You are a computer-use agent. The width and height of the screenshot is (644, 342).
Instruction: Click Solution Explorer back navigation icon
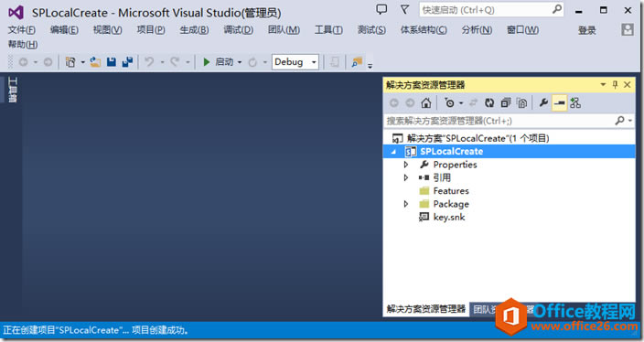394,103
